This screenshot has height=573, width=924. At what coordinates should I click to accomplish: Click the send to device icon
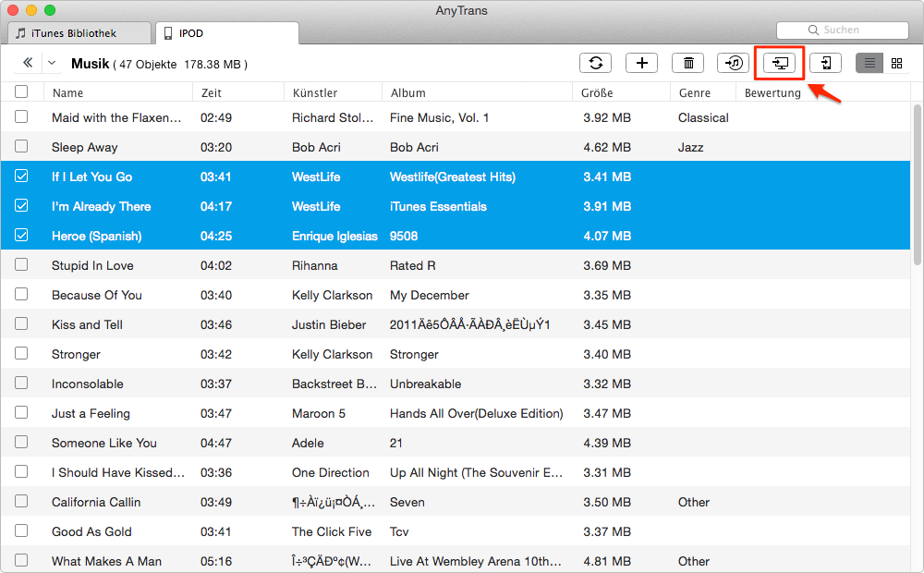coord(825,63)
